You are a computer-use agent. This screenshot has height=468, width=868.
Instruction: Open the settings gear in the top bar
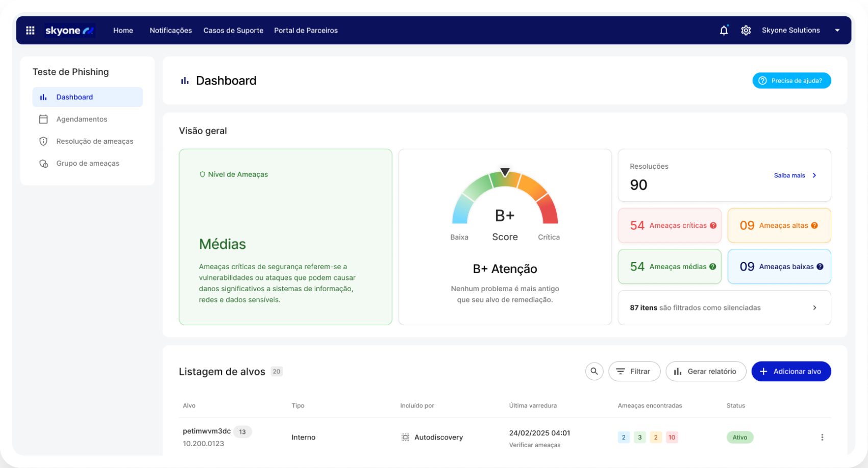[x=746, y=30]
